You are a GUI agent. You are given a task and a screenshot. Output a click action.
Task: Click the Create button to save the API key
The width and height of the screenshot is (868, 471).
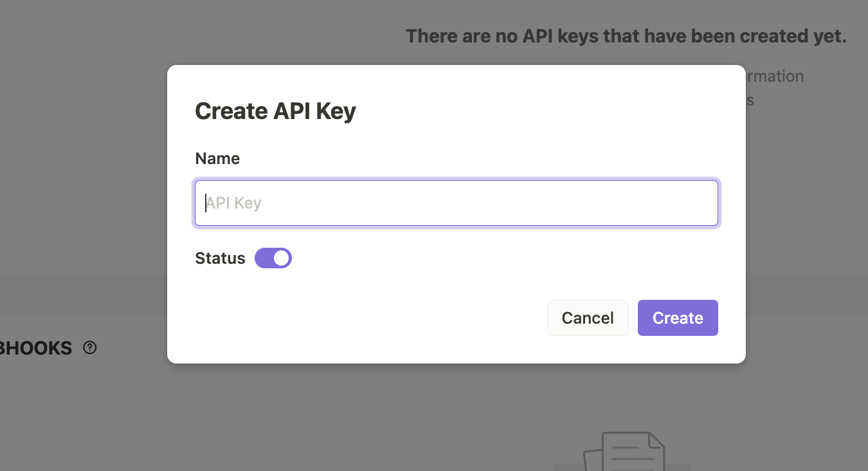tap(678, 317)
